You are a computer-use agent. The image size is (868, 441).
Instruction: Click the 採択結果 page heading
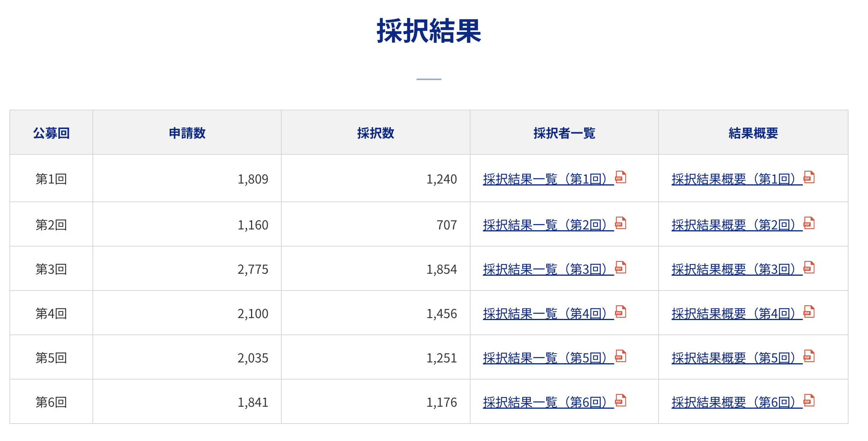(x=429, y=31)
